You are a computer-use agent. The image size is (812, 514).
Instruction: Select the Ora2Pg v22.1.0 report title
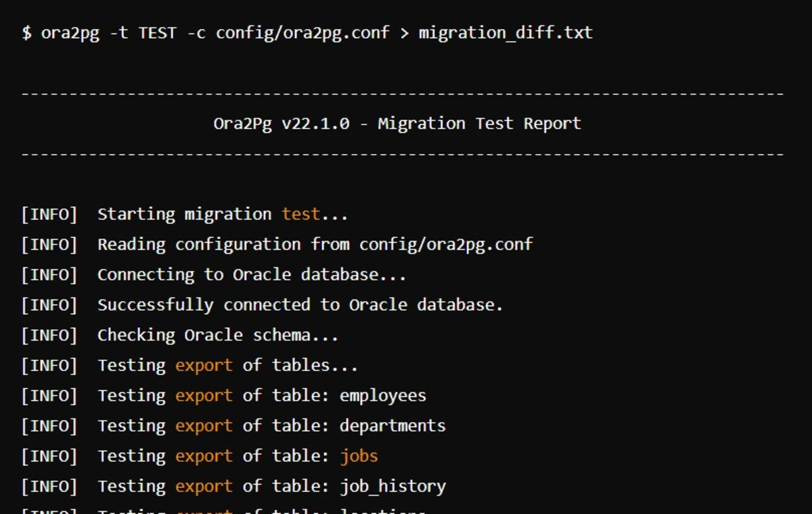click(282, 123)
